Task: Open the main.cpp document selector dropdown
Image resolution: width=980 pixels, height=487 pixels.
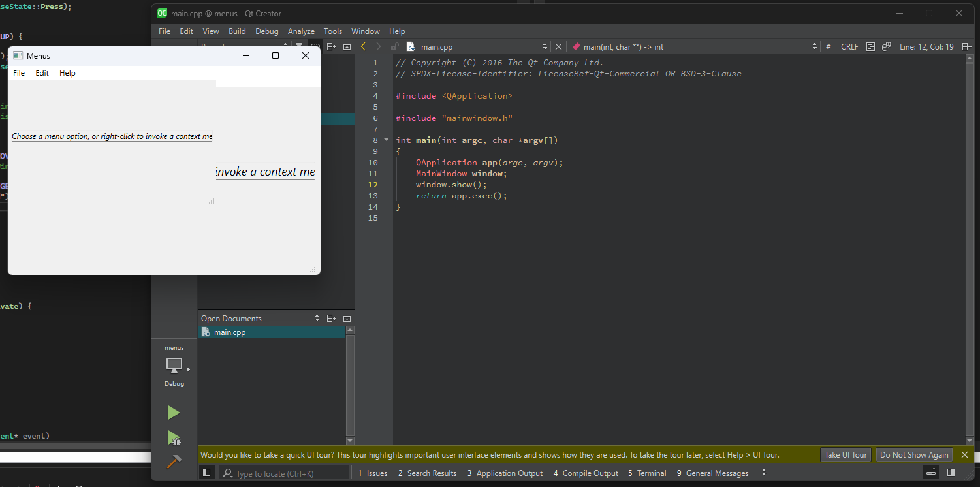Action: click(x=545, y=46)
